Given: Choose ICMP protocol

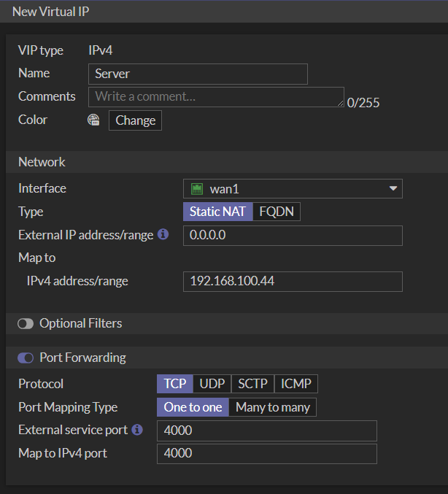Looking at the screenshot, I should [296, 384].
